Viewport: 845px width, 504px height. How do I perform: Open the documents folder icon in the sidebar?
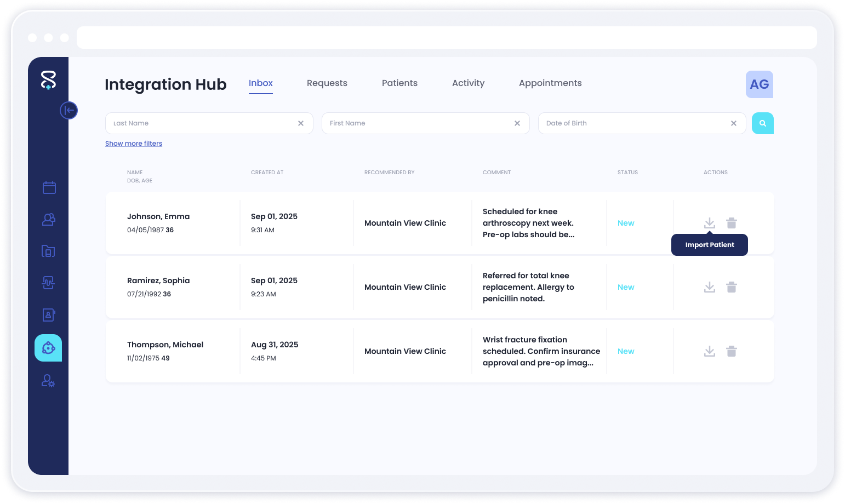pos(48,251)
